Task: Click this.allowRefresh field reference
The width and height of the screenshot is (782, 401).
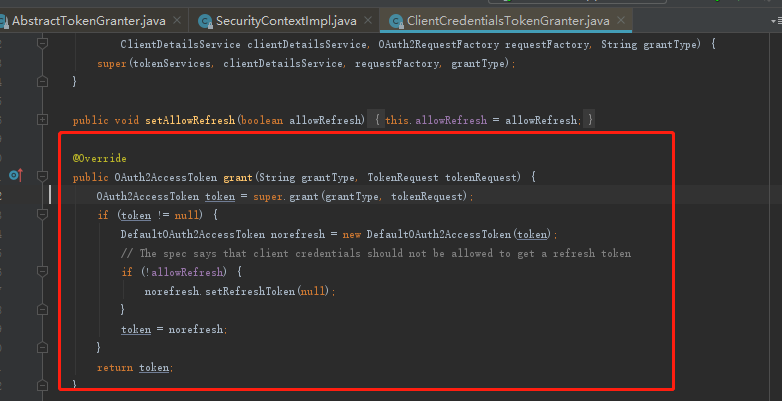Action: tap(436, 120)
